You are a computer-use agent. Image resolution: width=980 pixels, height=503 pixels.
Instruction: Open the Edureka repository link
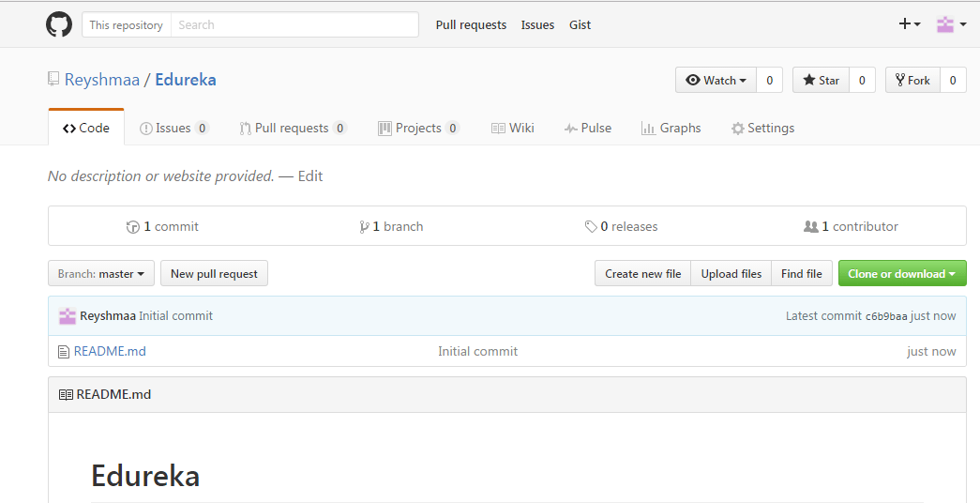186,80
